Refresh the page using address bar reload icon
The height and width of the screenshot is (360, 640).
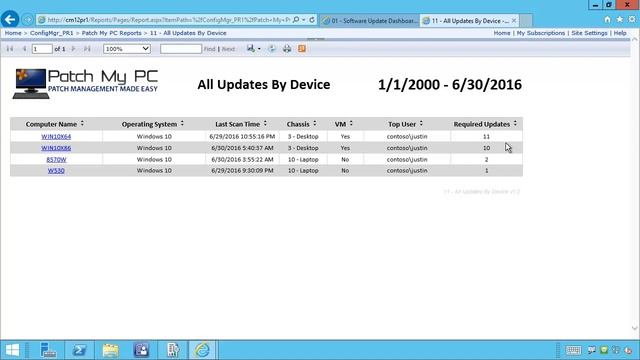click(x=312, y=20)
